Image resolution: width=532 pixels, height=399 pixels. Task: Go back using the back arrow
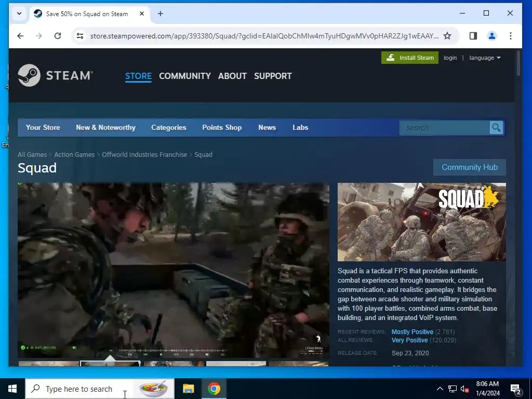pyautogui.click(x=20, y=36)
